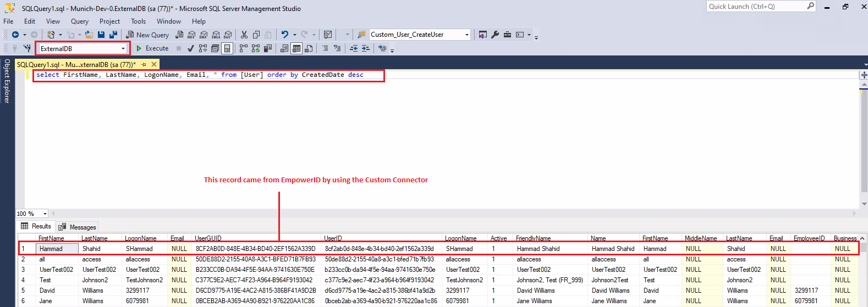Open the Tools menu
This screenshot has height=307, width=868.
(x=138, y=21)
